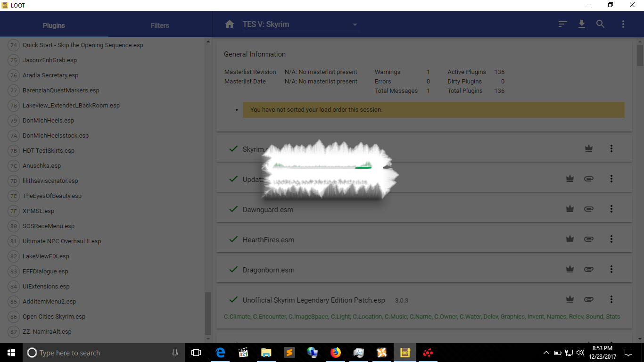
Task: Click the crown icon on Update.esm card
Action: pos(570,179)
